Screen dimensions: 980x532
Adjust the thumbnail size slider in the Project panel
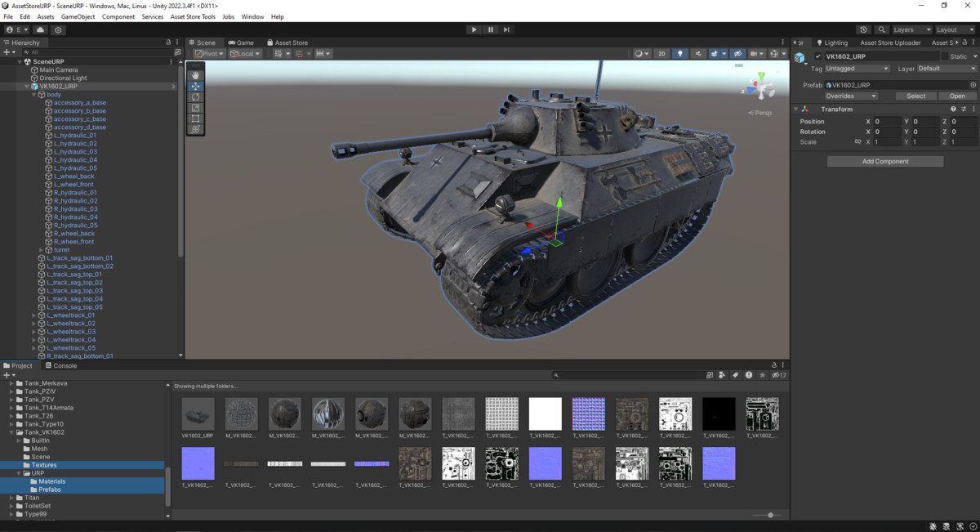pyautogui.click(x=768, y=515)
